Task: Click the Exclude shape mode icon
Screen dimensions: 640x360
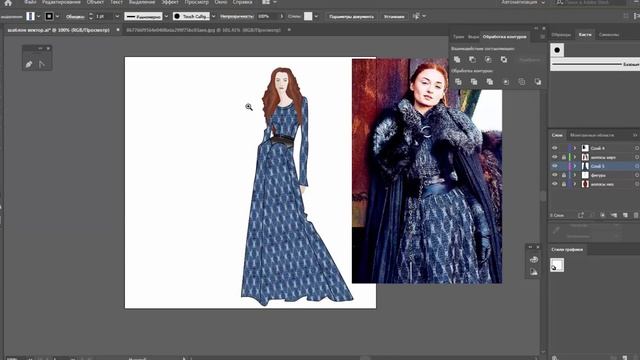Action: click(504, 60)
